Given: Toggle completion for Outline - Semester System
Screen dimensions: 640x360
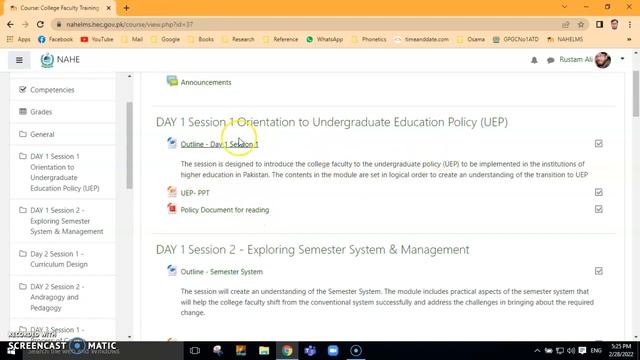Looking at the screenshot, I should click(x=598, y=271).
